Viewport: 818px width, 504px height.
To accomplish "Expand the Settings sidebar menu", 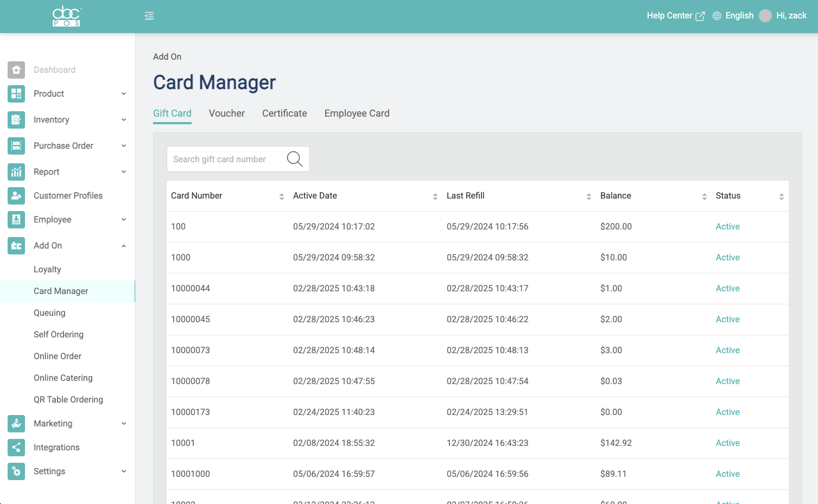I will click(x=124, y=471).
